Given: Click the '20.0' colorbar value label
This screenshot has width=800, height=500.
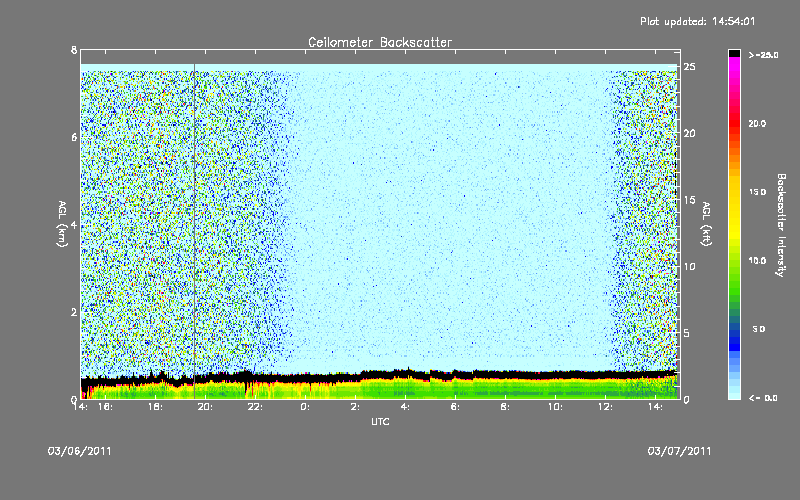Looking at the screenshot, I should (x=757, y=124).
